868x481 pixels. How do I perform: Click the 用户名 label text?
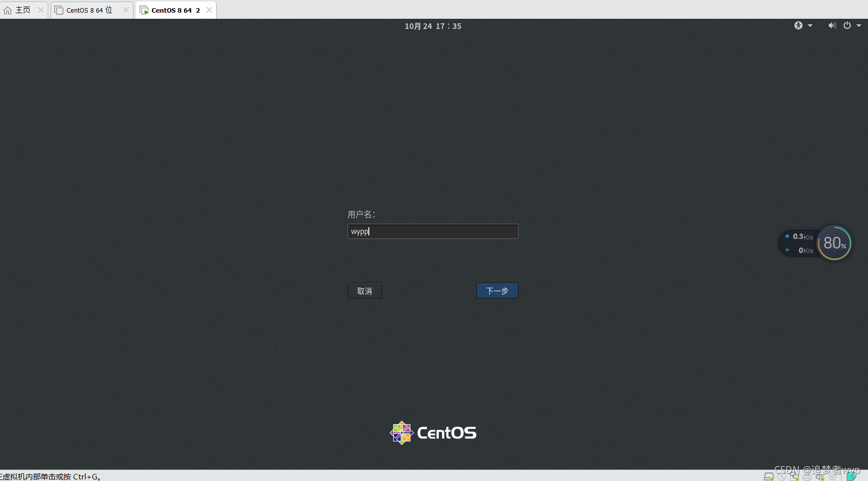[361, 215]
